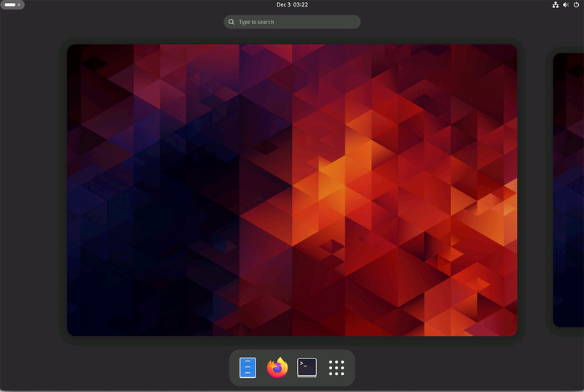Open the power menu icon
This screenshot has height=392, width=584.
point(576,5)
